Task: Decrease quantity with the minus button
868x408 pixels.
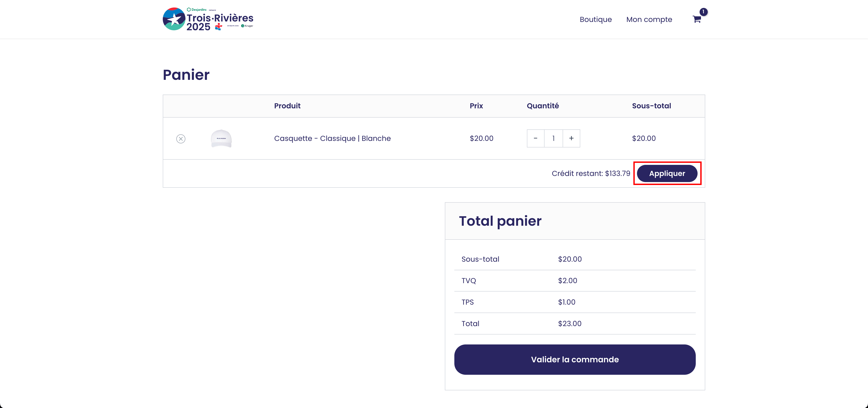Action: 535,138
